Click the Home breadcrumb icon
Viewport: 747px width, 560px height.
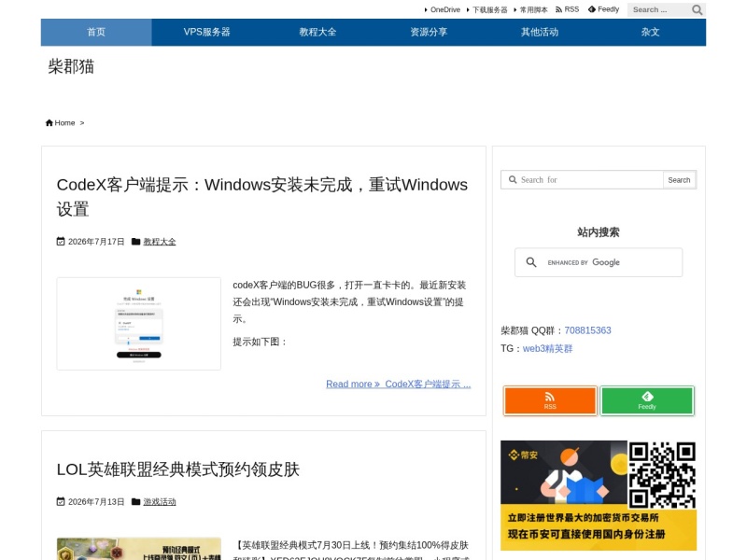49,123
